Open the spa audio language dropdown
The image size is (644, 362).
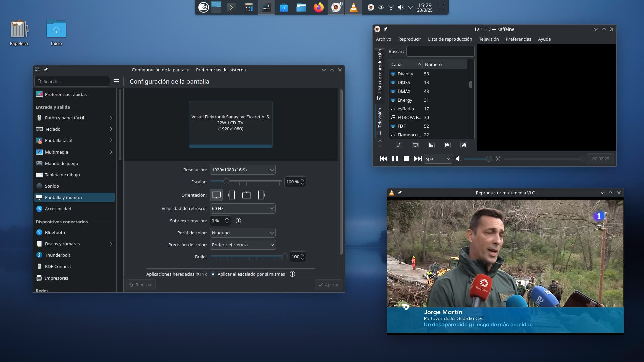[438, 159]
